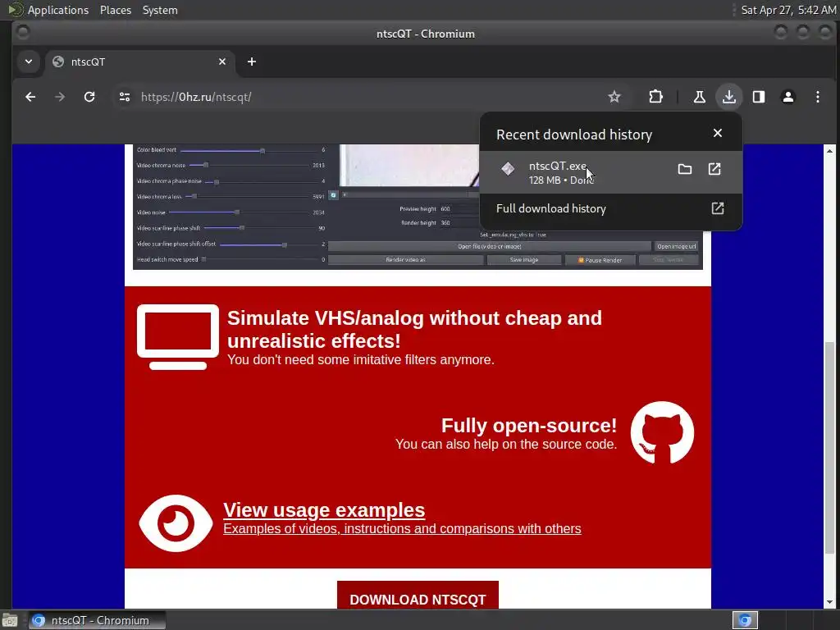This screenshot has width=840, height=630.
Task: Click "You can also help on the source code."
Action: click(x=506, y=444)
